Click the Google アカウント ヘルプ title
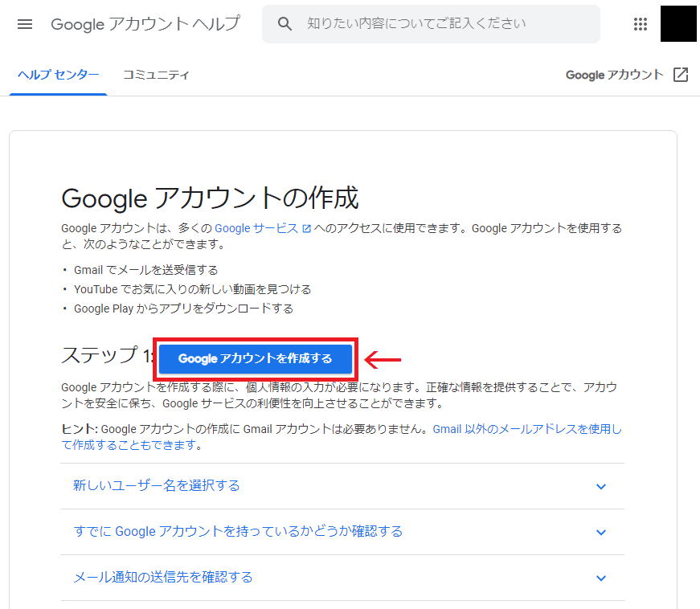This screenshot has height=609, width=700. tap(145, 24)
